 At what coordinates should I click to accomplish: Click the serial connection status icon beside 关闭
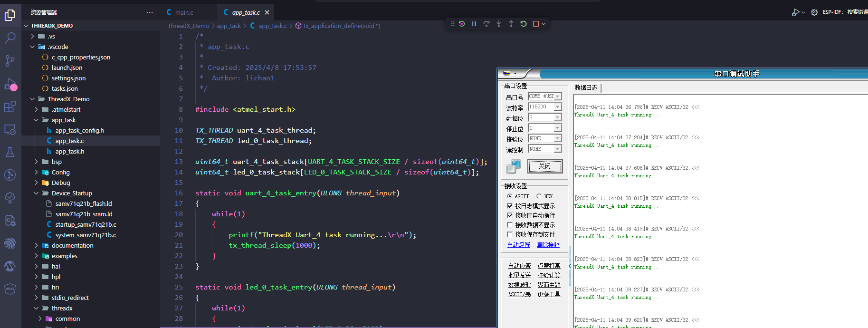click(514, 166)
